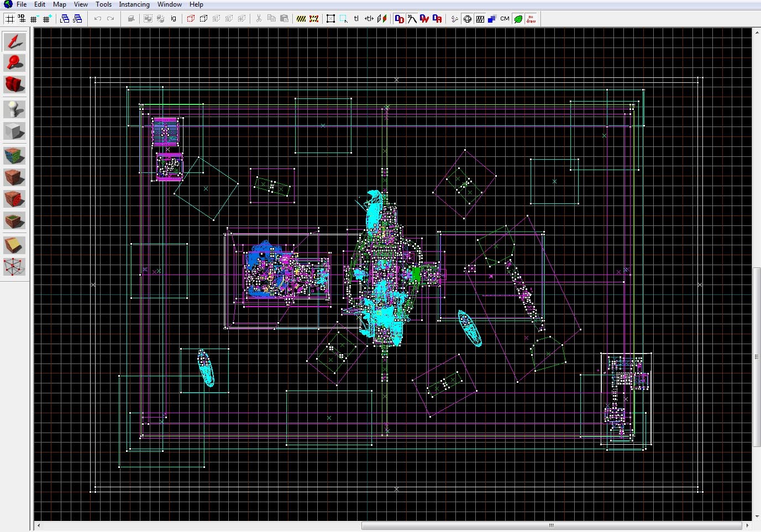
Task: Select the Block creation tool
Action: (15, 131)
